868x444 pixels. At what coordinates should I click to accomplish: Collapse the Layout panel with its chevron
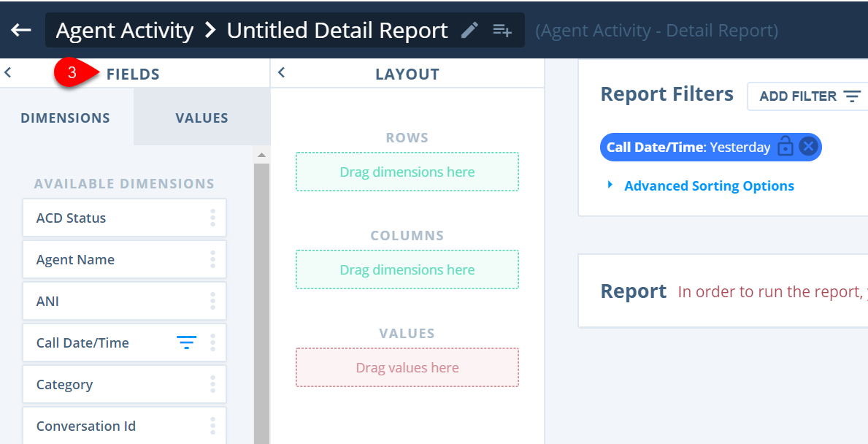[281, 72]
